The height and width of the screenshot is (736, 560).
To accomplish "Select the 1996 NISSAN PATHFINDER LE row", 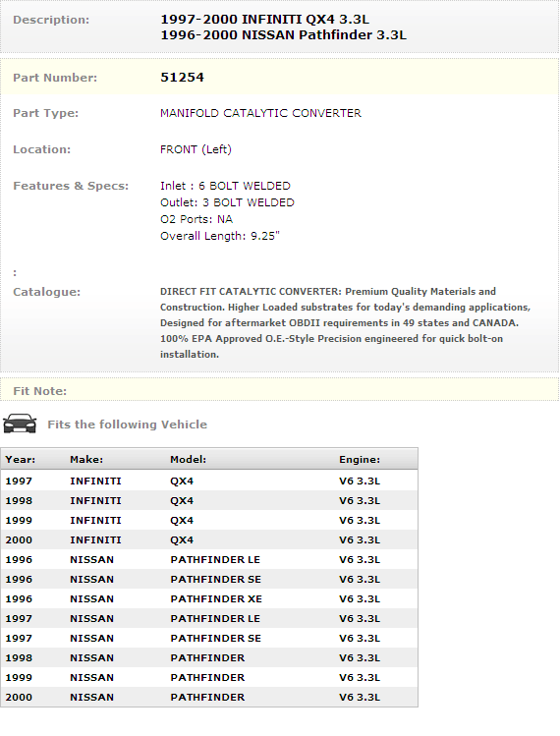I will [x=209, y=560].
